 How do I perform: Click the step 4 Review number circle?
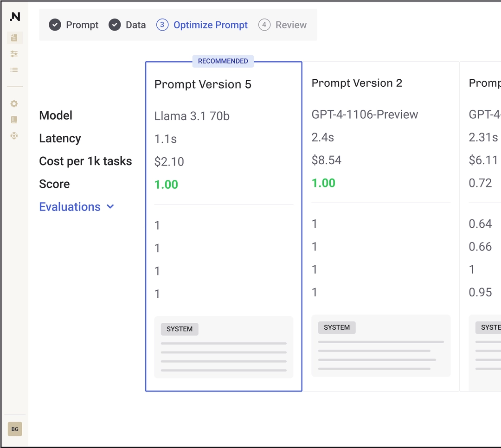[264, 25]
